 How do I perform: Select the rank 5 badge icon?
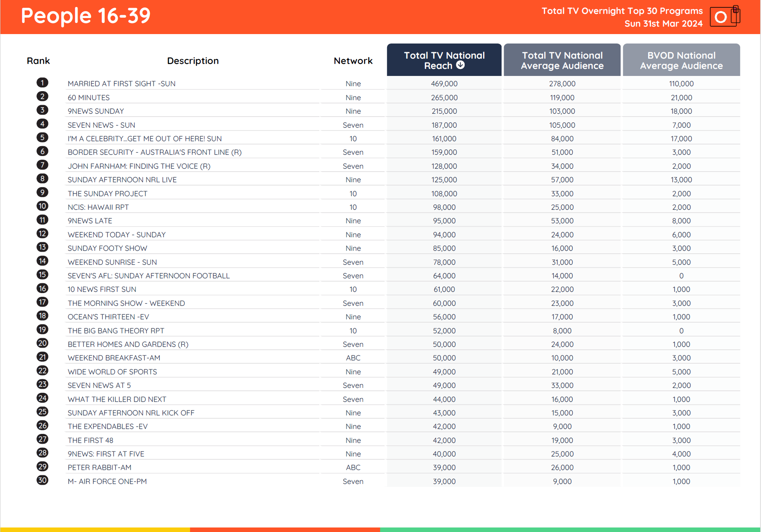click(42, 137)
